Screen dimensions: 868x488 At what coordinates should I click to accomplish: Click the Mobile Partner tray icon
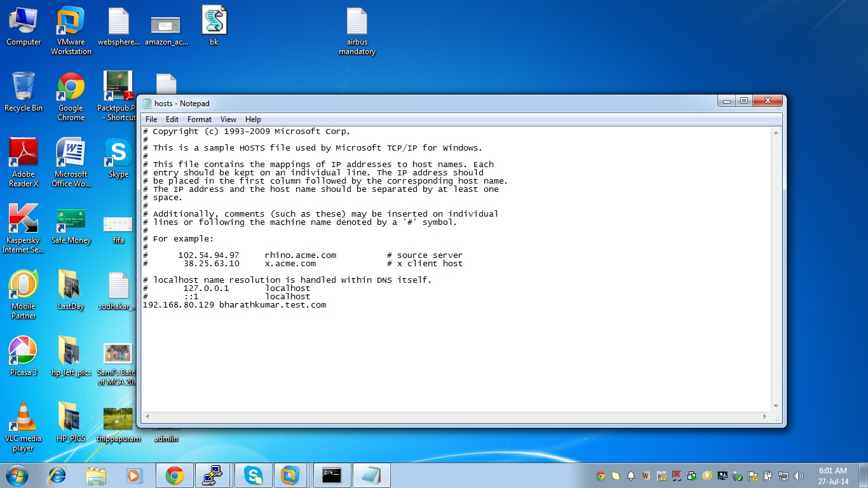coord(707,476)
